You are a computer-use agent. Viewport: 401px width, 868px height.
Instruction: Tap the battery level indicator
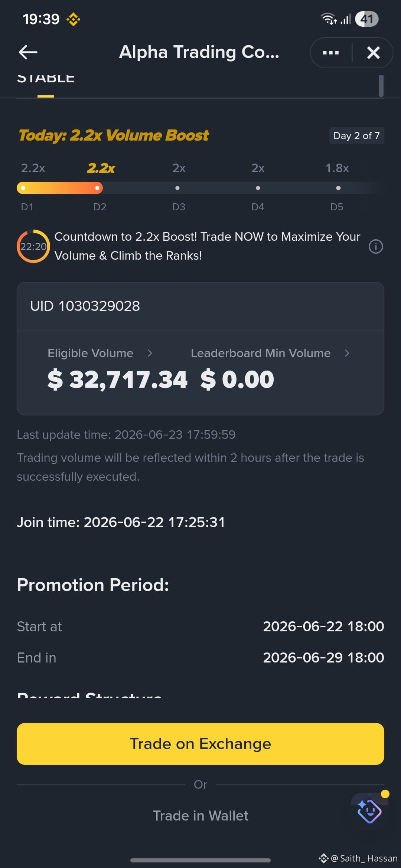pyautogui.click(x=366, y=19)
